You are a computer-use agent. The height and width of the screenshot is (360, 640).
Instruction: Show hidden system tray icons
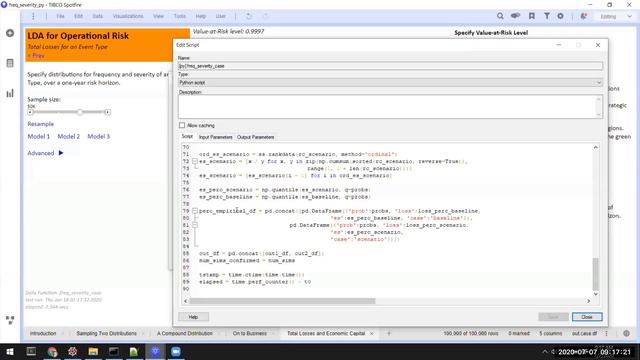(x=544, y=351)
